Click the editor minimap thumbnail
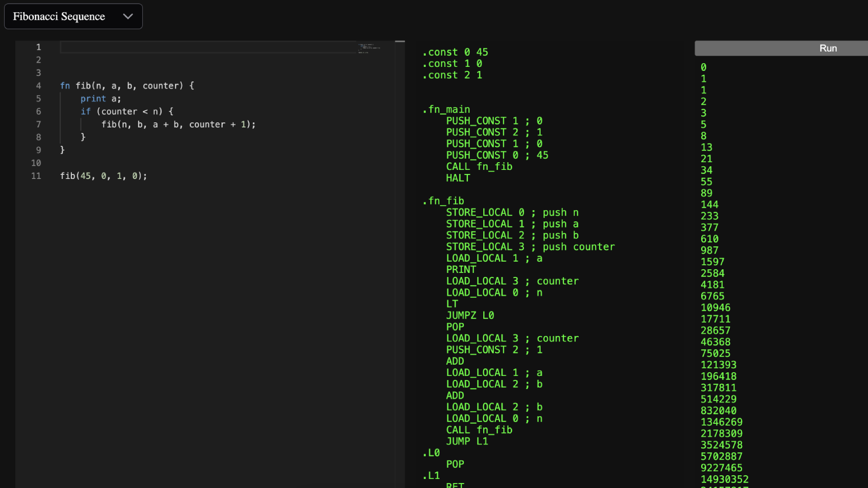Image resolution: width=868 pixels, height=488 pixels. 369,48
